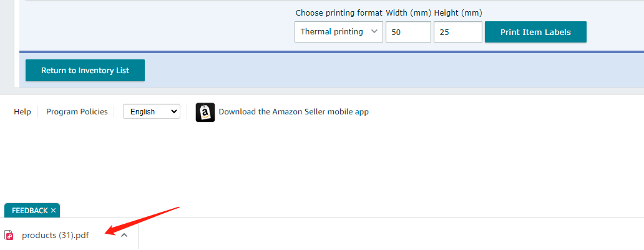Screen dimensions: 644x250
Task: Click the Height (mm) label text
Action: pyautogui.click(x=458, y=13)
